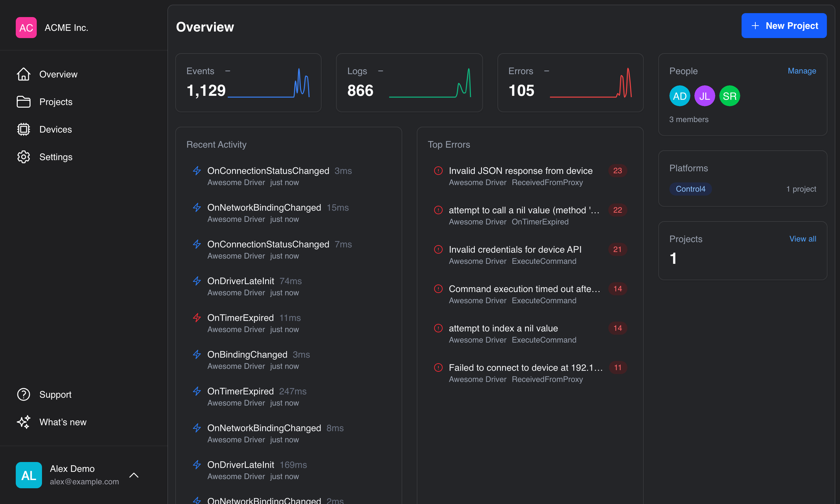Click error icon beside Command execution timed out
This screenshot has width=840, height=504.
pyautogui.click(x=438, y=289)
